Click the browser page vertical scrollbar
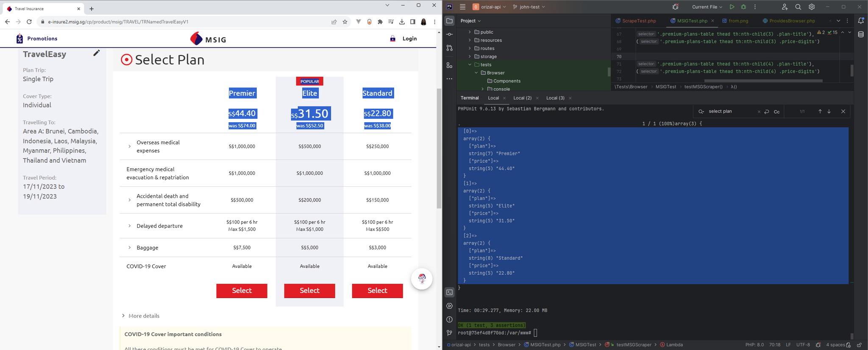The width and height of the screenshot is (868, 350). tap(439, 148)
